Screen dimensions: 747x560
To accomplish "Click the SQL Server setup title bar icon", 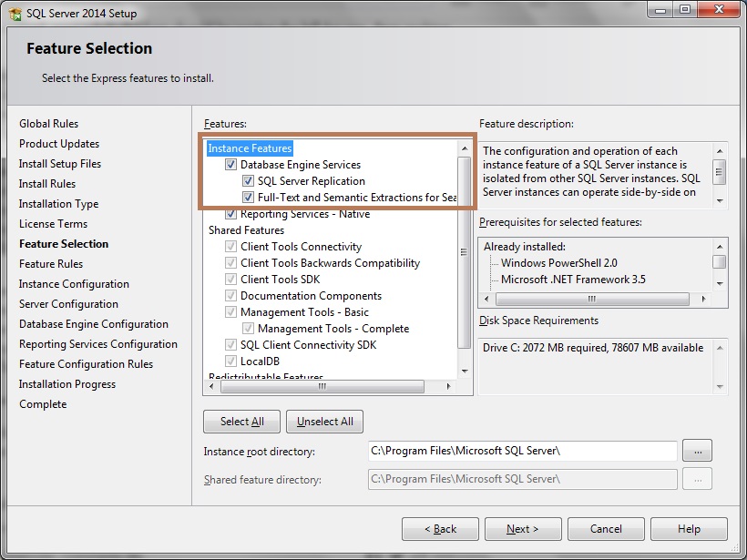I will coord(15,14).
